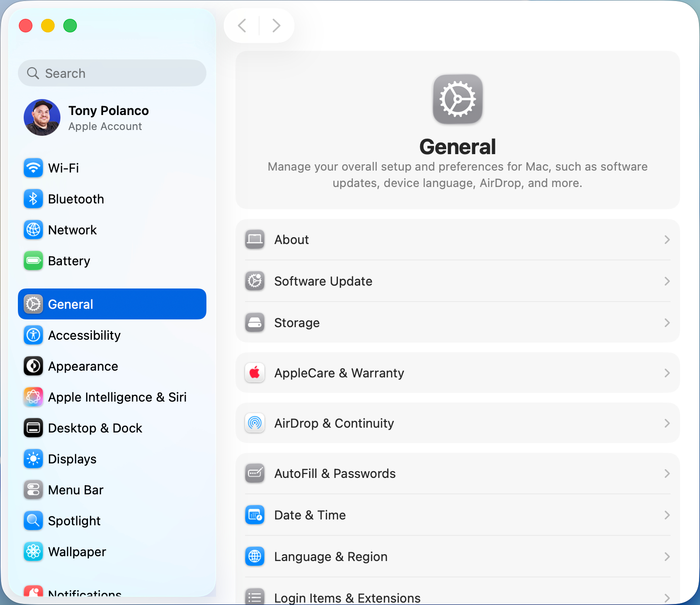Click the Storage drive icon
The height and width of the screenshot is (605, 700).
(x=255, y=323)
